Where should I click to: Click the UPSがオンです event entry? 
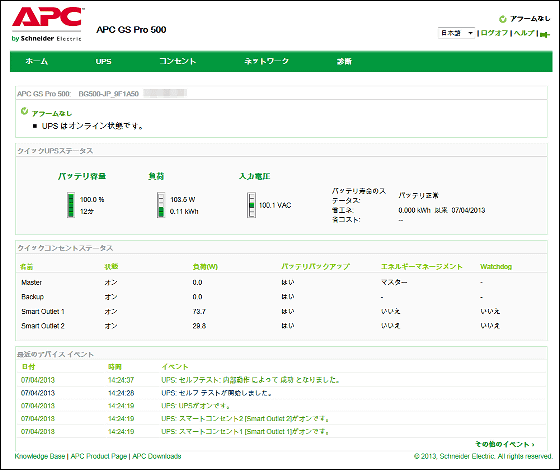195,406
